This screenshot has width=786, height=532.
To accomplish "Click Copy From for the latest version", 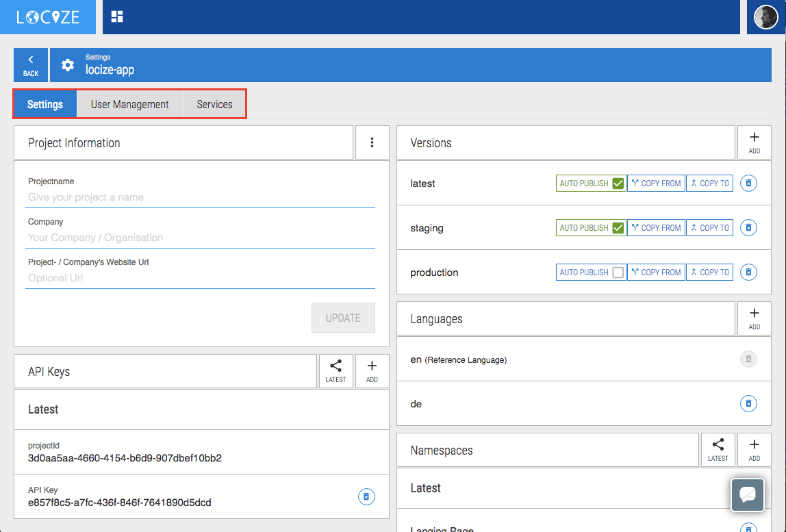I will coord(656,183).
